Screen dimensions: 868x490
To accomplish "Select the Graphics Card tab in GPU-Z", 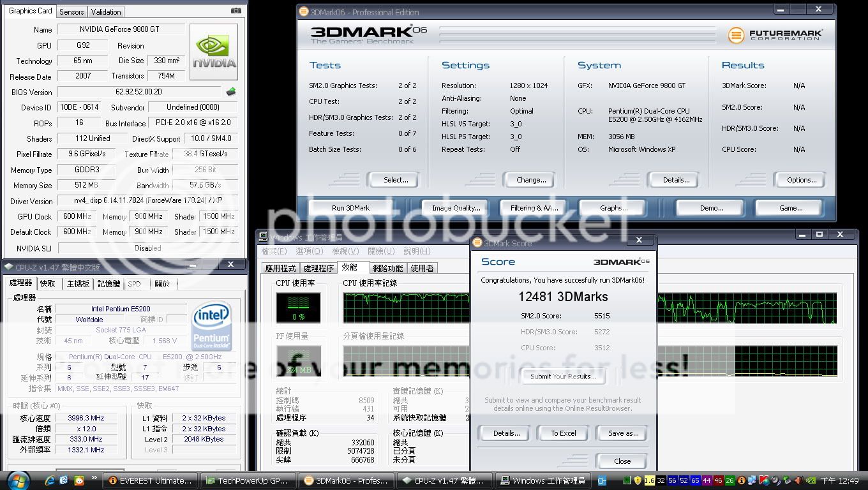I will [x=30, y=11].
